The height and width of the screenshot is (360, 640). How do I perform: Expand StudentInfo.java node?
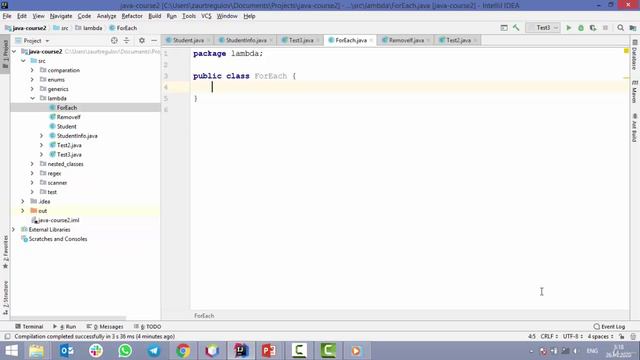pos(42,136)
